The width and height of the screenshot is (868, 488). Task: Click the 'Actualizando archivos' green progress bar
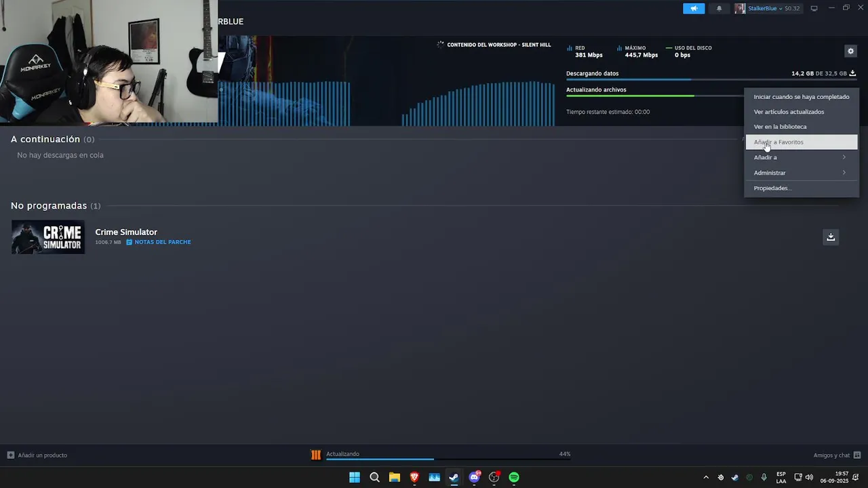click(x=655, y=96)
